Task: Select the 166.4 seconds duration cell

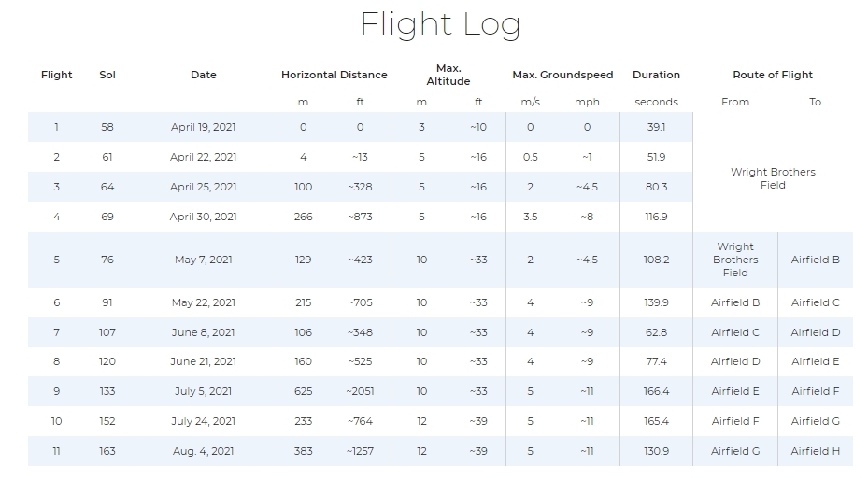Action: [x=656, y=391]
